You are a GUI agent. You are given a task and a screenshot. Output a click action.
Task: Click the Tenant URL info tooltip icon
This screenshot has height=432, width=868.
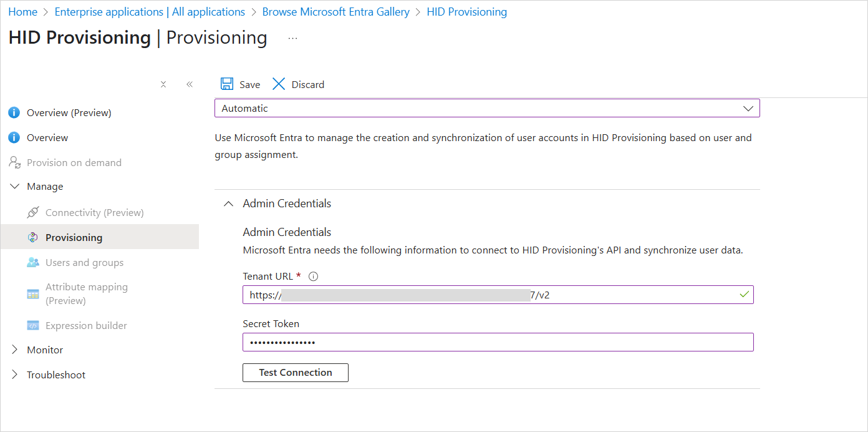314,277
